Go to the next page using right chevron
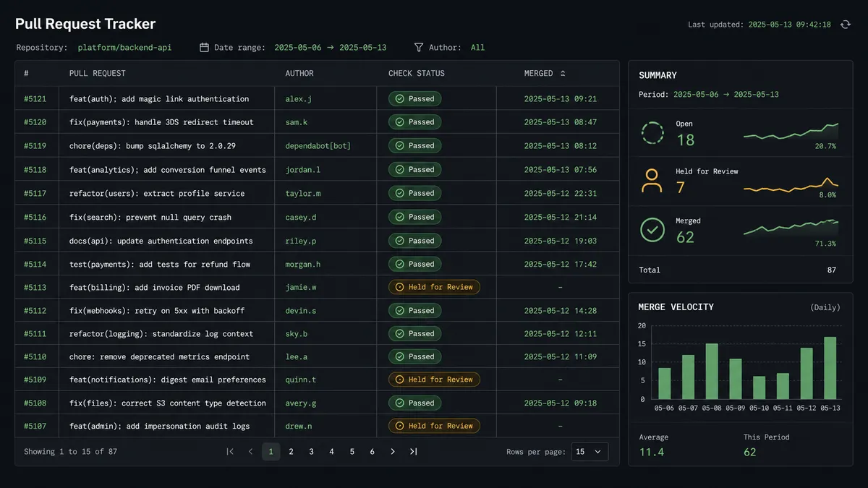The height and width of the screenshot is (488, 868). tap(393, 451)
